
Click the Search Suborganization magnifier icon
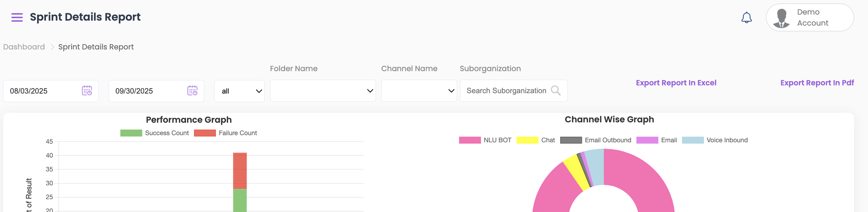[556, 91]
